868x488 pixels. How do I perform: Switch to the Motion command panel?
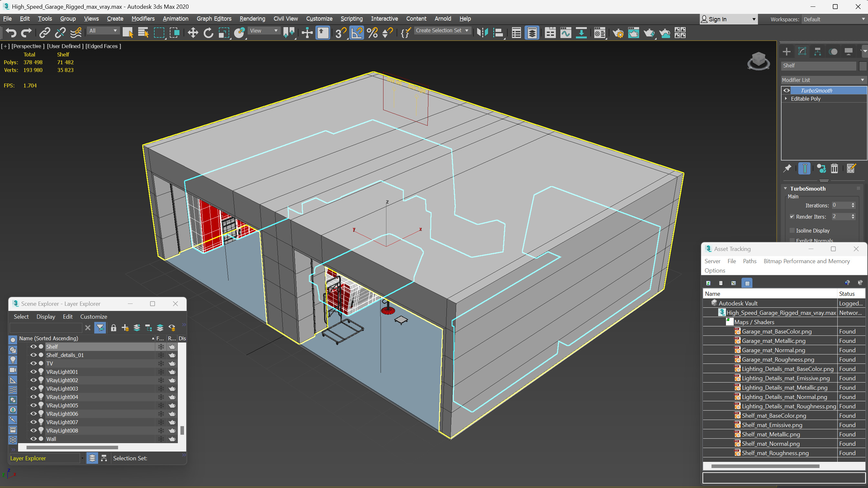click(833, 52)
